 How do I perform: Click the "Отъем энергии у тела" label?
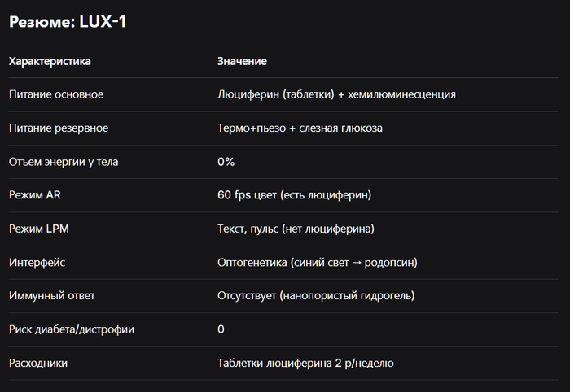pos(64,162)
